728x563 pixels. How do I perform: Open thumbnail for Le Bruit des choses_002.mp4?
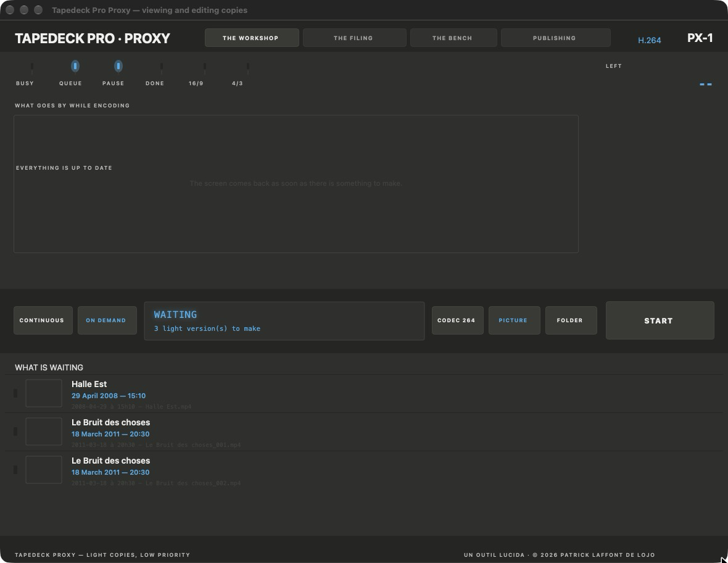pyautogui.click(x=44, y=470)
